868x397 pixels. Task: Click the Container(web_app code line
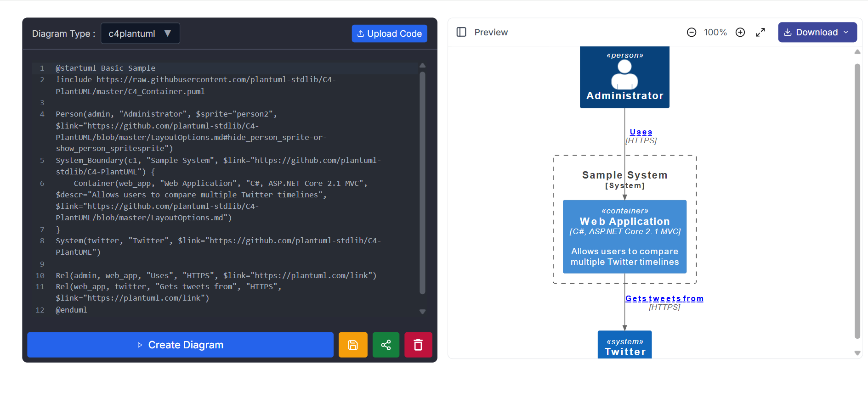(211, 201)
